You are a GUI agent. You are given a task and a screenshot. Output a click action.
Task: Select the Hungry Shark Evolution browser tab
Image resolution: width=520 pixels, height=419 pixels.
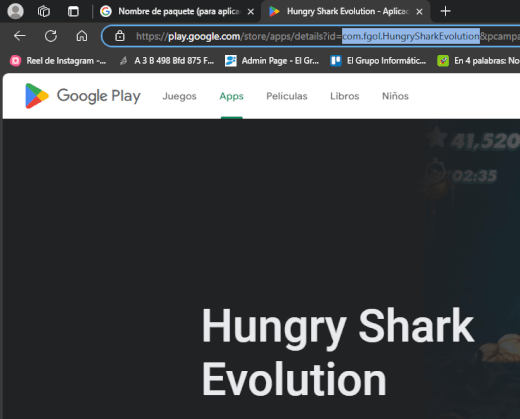coord(345,12)
